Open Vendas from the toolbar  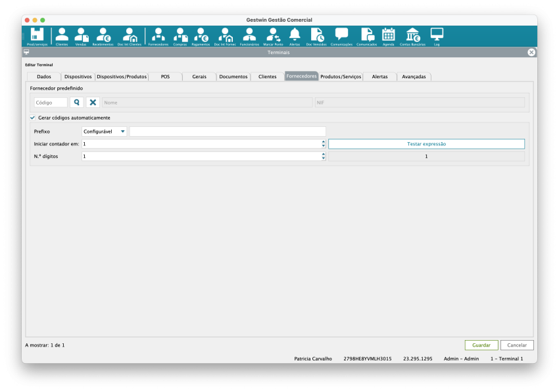[81, 36]
